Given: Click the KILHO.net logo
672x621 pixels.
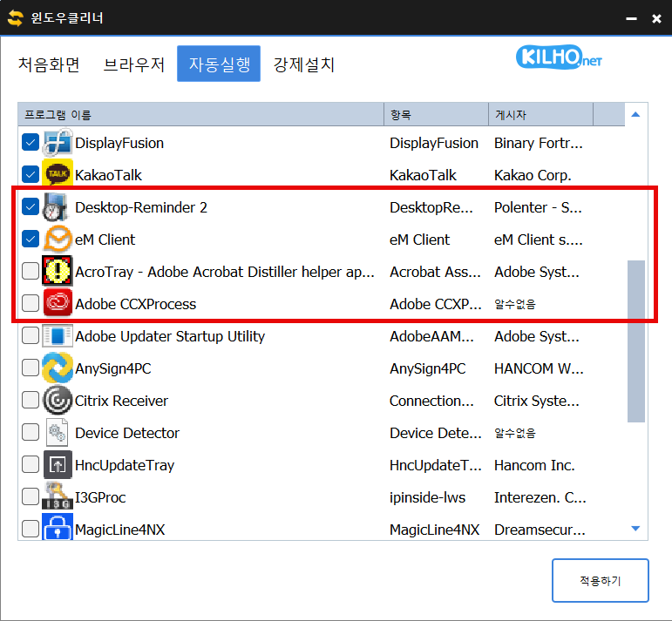Looking at the screenshot, I should (x=560, y=57).
